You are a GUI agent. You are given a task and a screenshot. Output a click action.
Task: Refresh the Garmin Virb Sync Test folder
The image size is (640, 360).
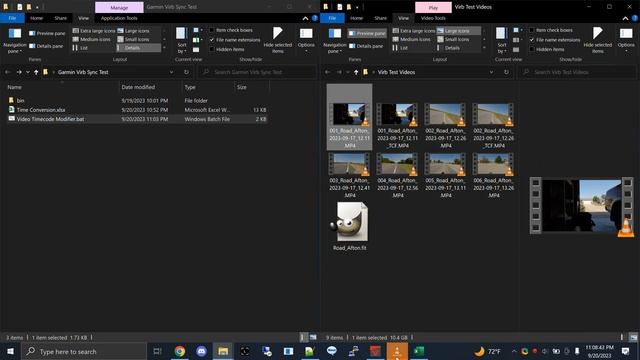187,72
